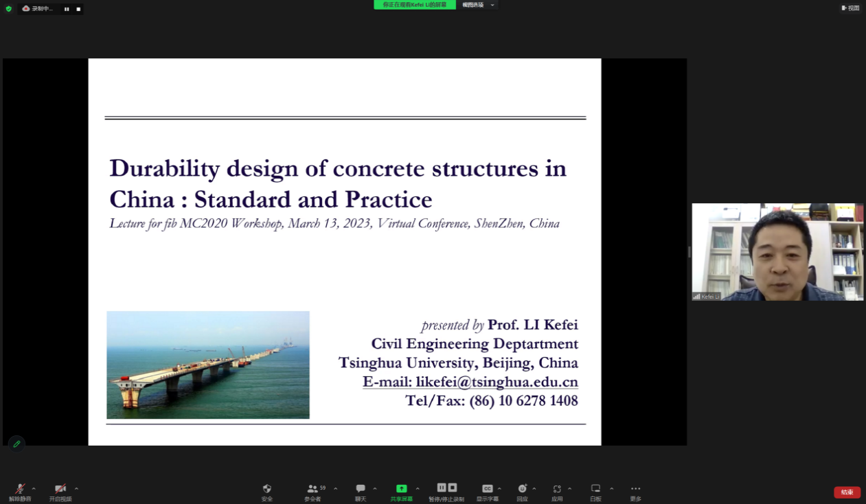The width and height of the screenshot is (866, 504).
Task: Open the Participants panel
Action: [x=313, y=490]
